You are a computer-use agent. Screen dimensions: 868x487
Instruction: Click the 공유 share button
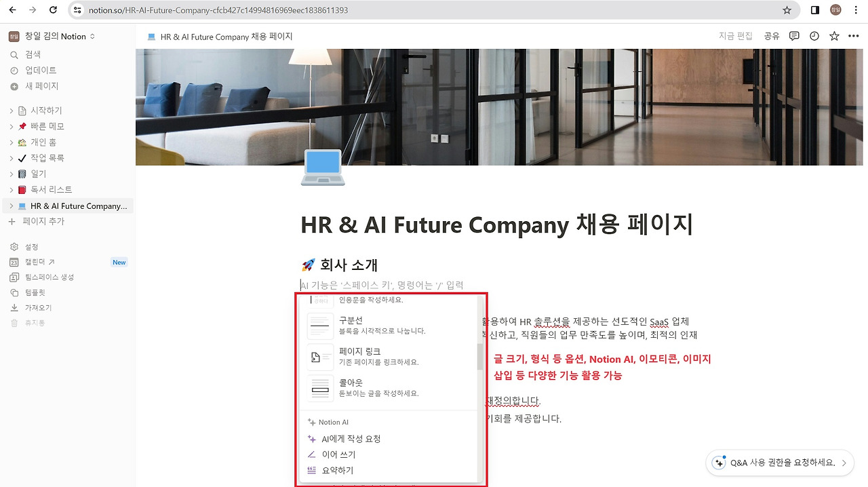tap(772, 37)
